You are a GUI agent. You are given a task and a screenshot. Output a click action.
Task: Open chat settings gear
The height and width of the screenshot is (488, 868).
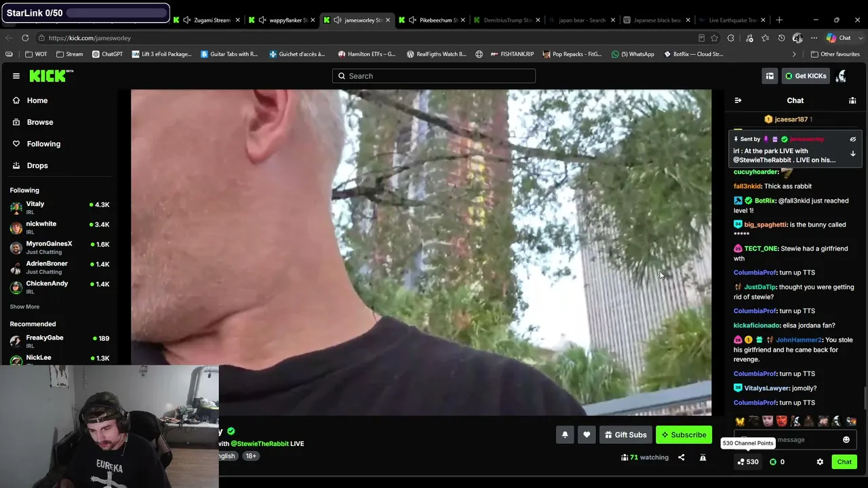(x=820, y=462)
